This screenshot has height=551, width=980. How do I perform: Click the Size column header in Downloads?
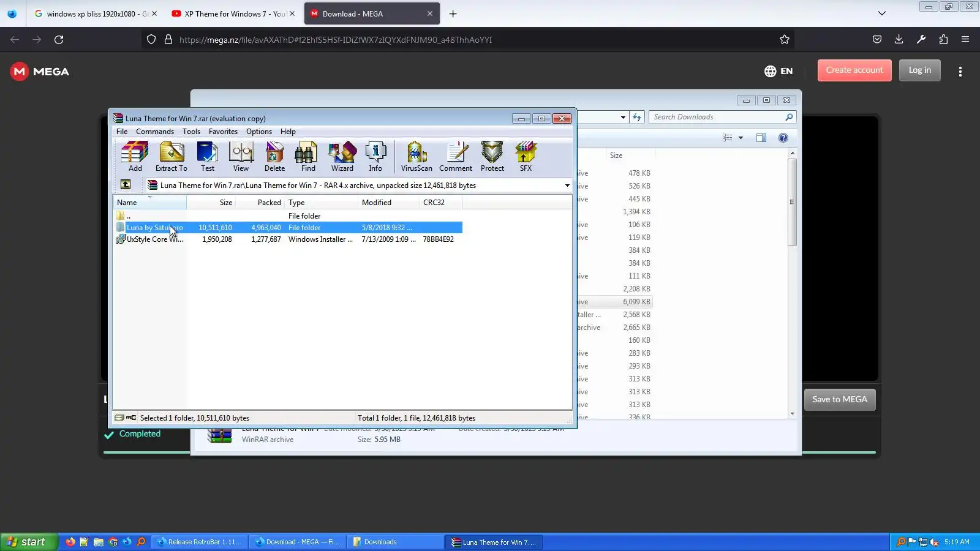tap(630, 156)
